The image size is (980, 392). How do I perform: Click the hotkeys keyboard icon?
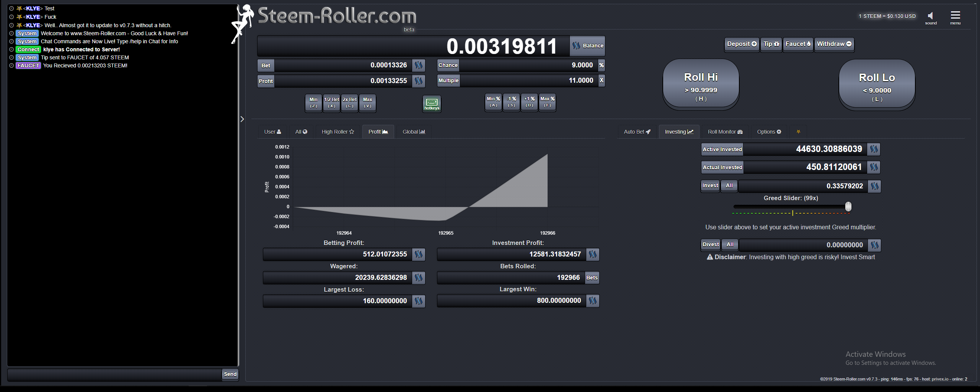point(432,103)
